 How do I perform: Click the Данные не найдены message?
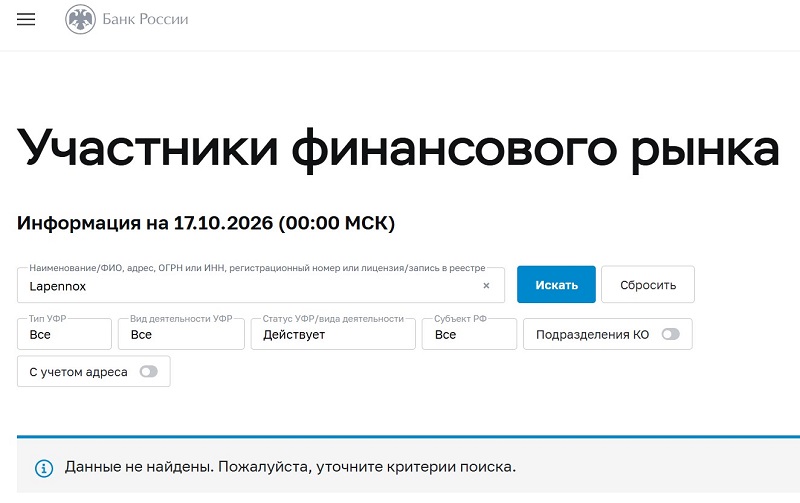click(290, 467)
